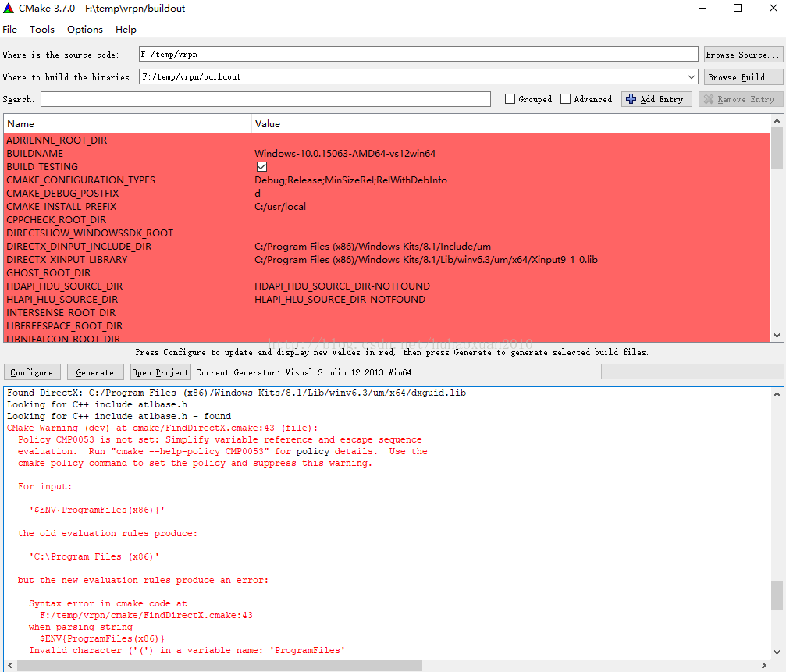Enable the Advanced checkbox
This screenshot has width=786, height=672.
(565, 99)
